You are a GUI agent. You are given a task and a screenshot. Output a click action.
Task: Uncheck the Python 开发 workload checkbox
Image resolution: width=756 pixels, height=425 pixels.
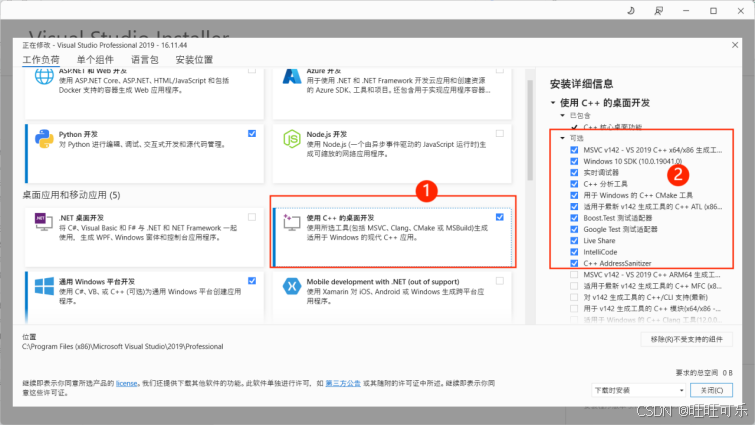coord(252,134)
